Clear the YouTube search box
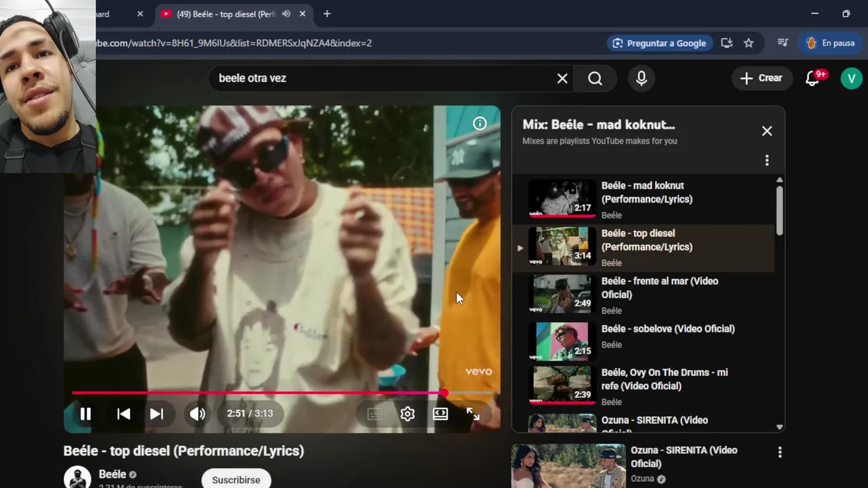 (562, 79)
